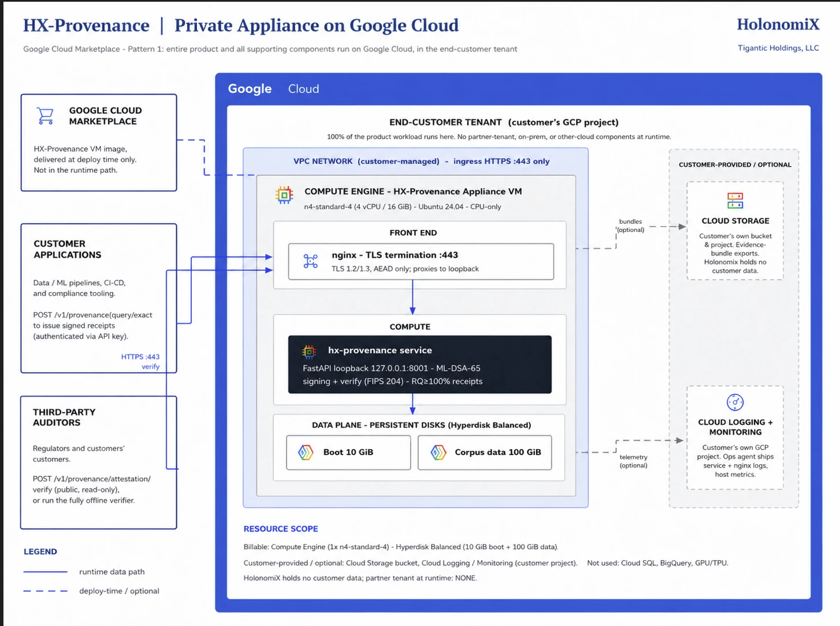Viewport: 840px width, 626px height.
Task: Click the 'CLOUD STORAGE' label
Action: (x=735, y=221)
